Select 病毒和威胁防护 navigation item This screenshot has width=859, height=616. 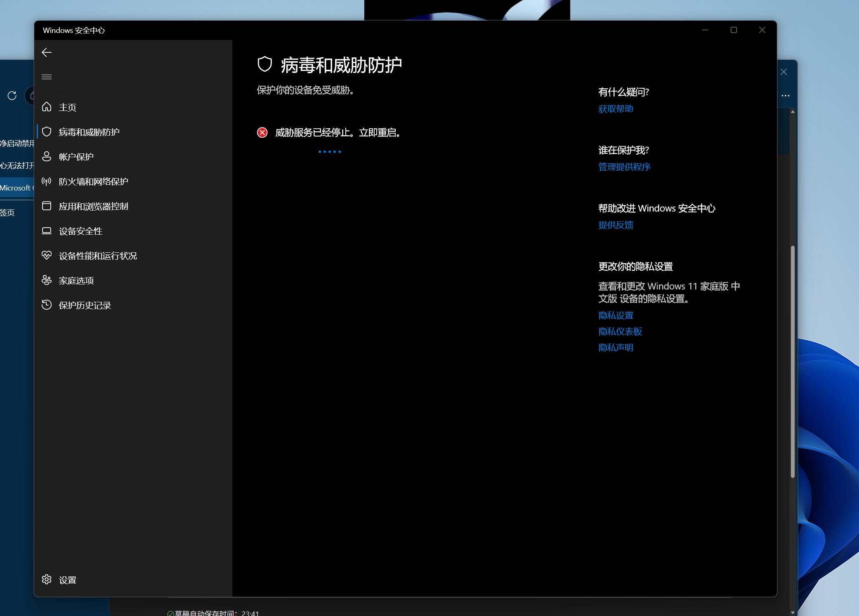[133, 132]
